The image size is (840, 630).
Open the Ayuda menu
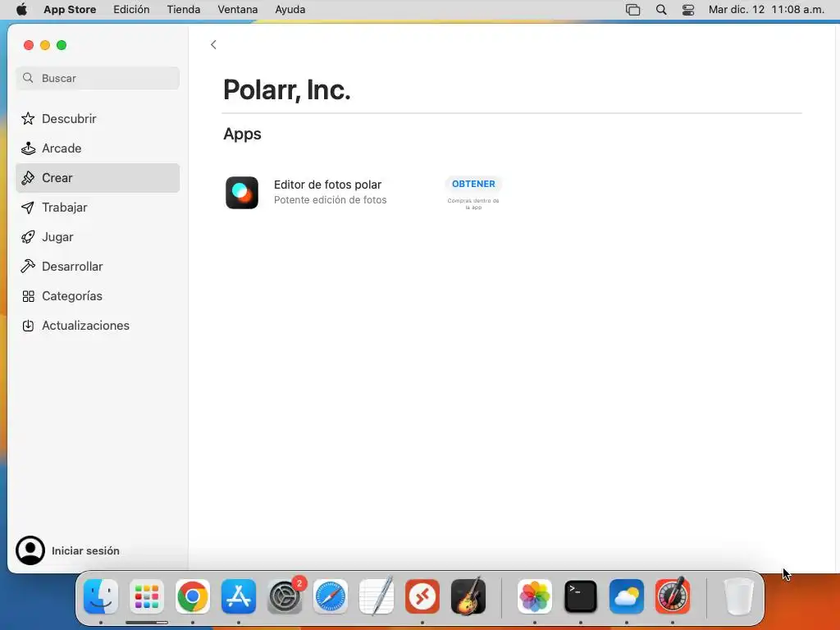[x=290, y=10]
